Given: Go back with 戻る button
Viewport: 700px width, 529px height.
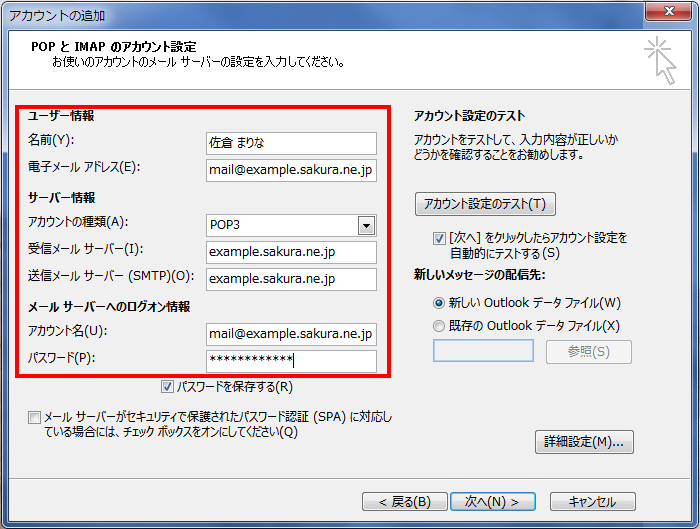Looking at the screenshot, I should coord(398,501).
